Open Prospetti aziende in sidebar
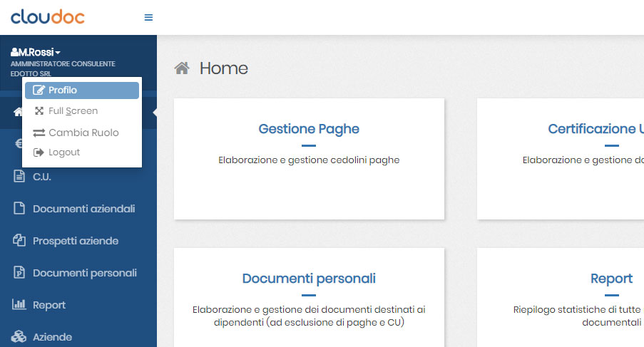 76,241
